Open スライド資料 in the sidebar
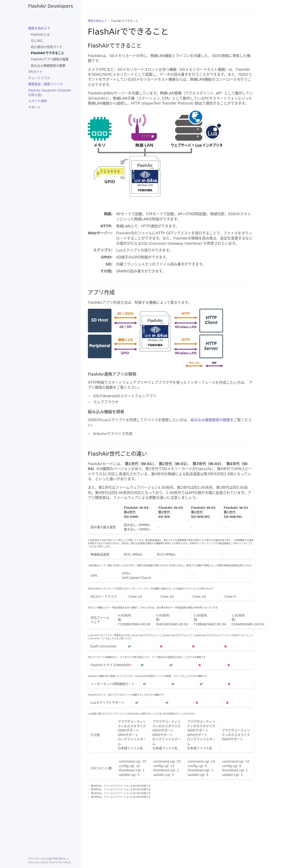Image resolution: width=289 pixels, height=868 pixels. point(38,101)
